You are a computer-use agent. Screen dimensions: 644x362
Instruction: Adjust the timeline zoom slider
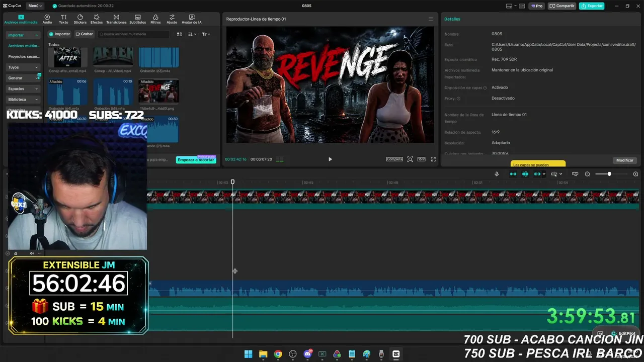[609, 174]
